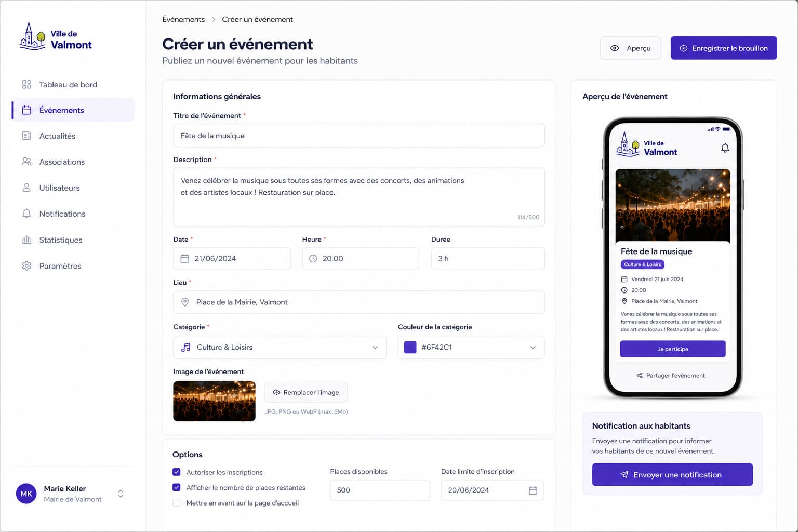Click the eye icon on Aperçu button

(x=615, y=48)
